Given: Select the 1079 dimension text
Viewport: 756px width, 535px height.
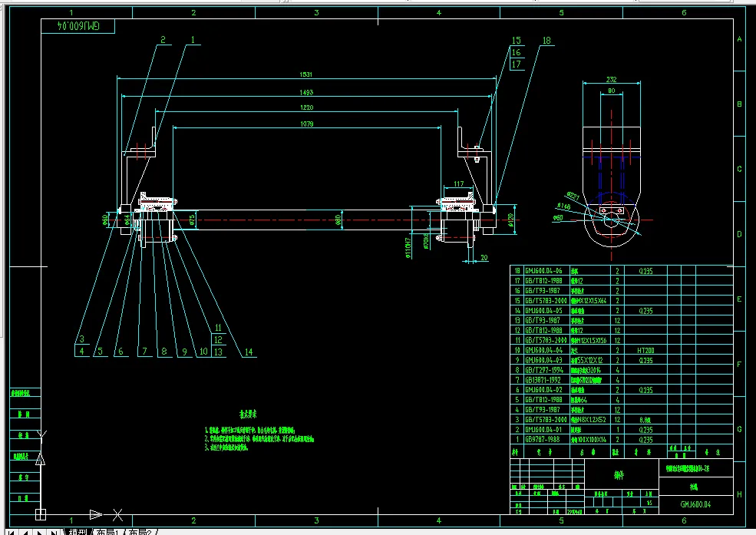Looking at the screenshot, I should 307,124.
